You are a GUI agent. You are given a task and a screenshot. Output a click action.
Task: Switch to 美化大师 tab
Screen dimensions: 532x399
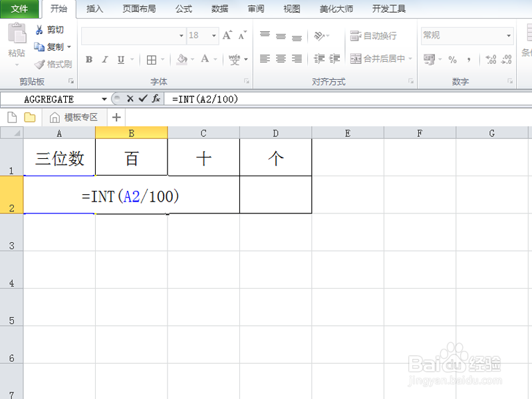click(336, 9)
